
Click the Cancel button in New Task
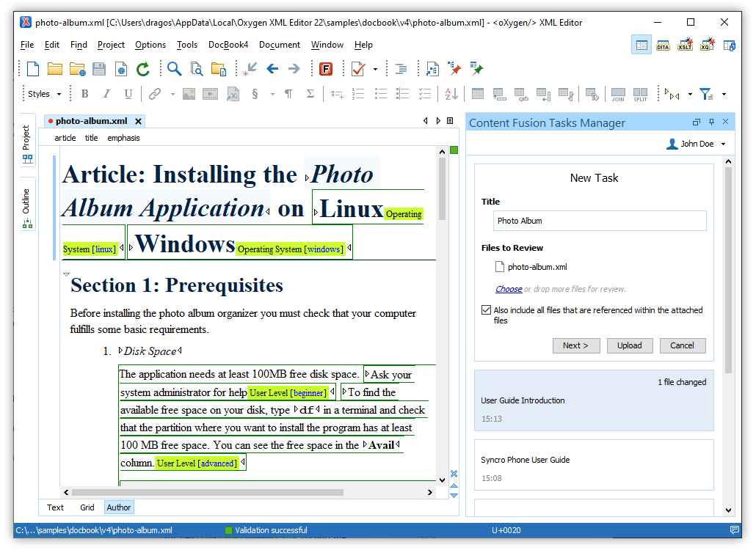pyautogui.click(x=682, y=345)
